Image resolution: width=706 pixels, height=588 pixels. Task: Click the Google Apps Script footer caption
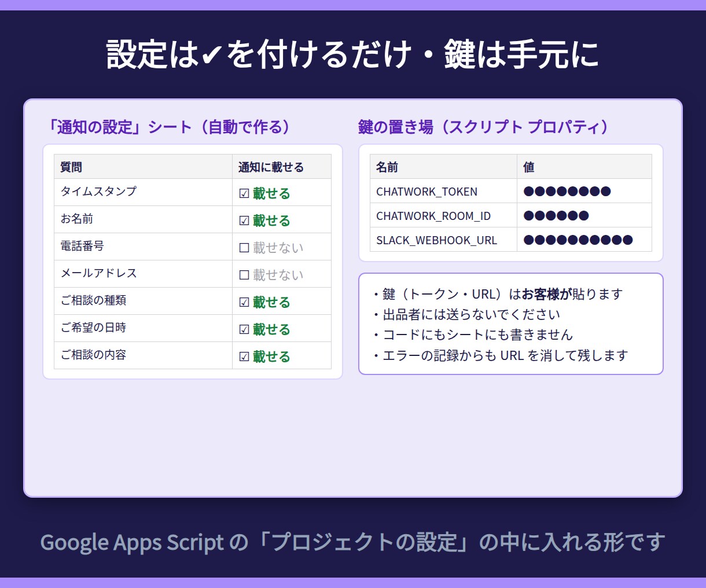353,542
